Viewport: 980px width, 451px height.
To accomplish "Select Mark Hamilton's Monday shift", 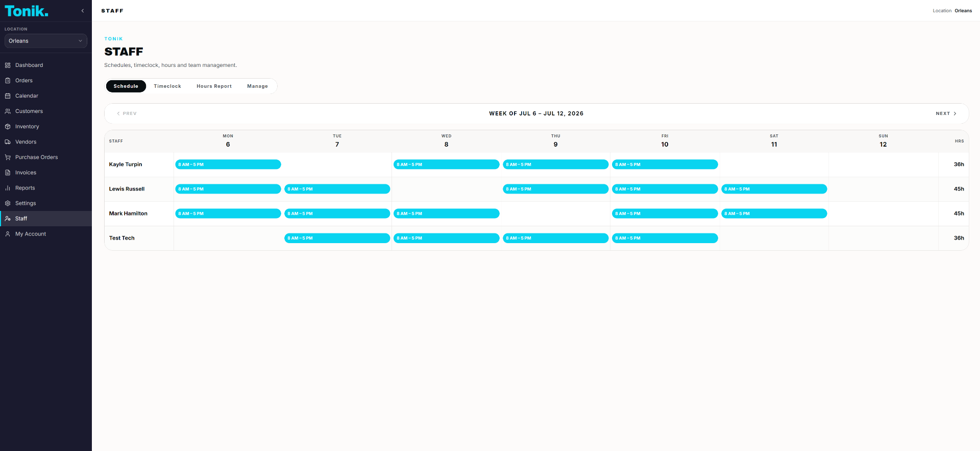I will point(228,213).
